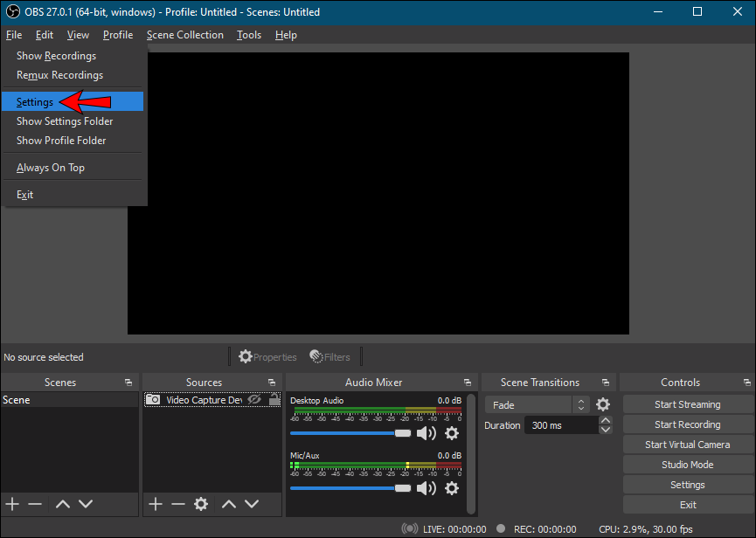
Task: Open the Scene Collection menu
Action: point(184,35)
